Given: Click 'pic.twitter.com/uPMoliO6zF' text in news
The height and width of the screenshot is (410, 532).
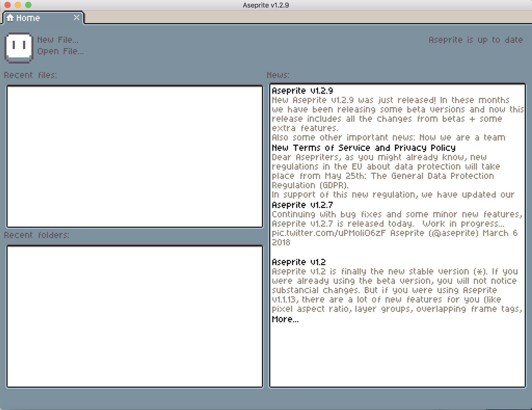Looking at the screenshot, I should pyautogui.click(x=329, y=233).
